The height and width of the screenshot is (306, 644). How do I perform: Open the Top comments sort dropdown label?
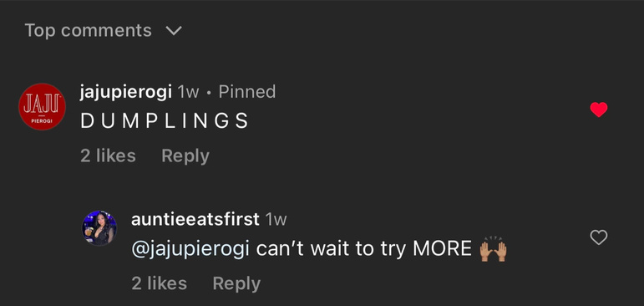tap(88, 31)
